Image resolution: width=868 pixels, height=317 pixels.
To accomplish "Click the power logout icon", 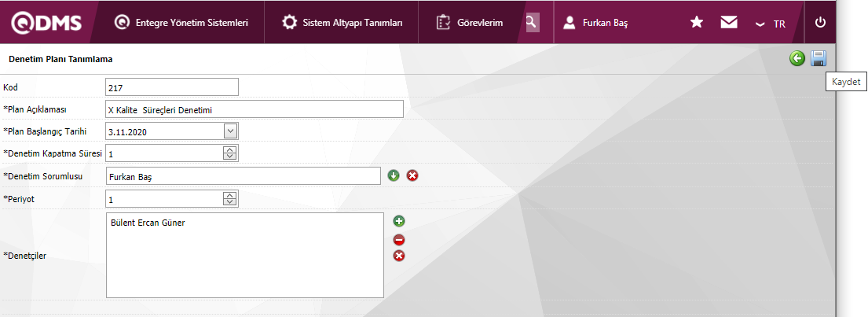I will point(821,23).
